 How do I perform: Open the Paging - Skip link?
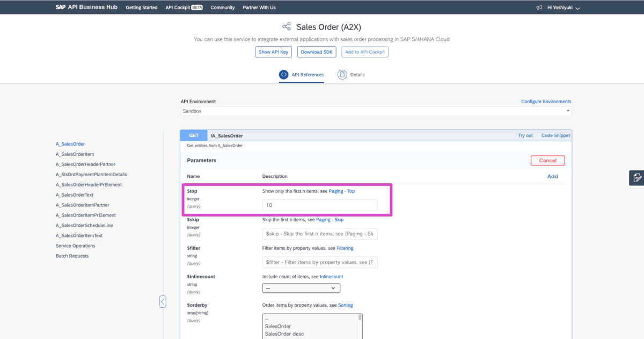coord(330,220)
